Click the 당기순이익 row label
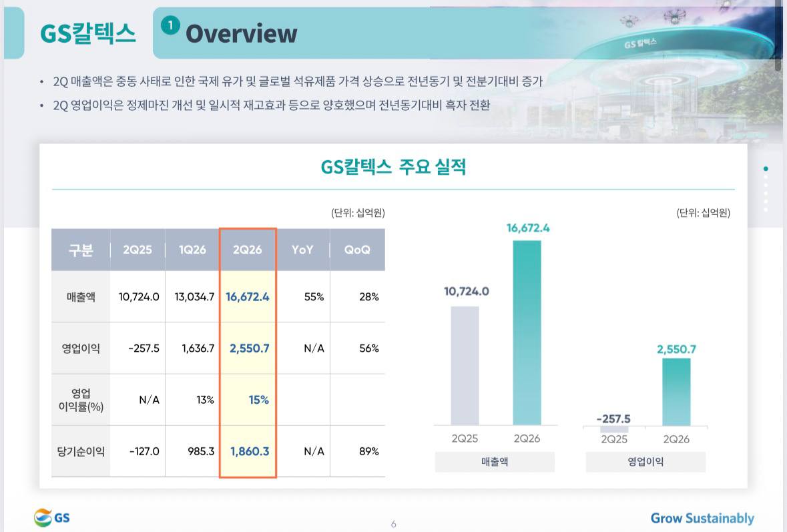The width and height of the screenshot is (787, 532). click(81, 451)
